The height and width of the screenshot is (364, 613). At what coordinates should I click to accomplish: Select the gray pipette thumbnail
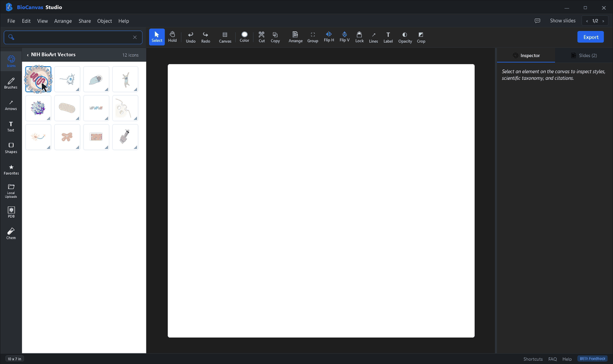(125, 137)
